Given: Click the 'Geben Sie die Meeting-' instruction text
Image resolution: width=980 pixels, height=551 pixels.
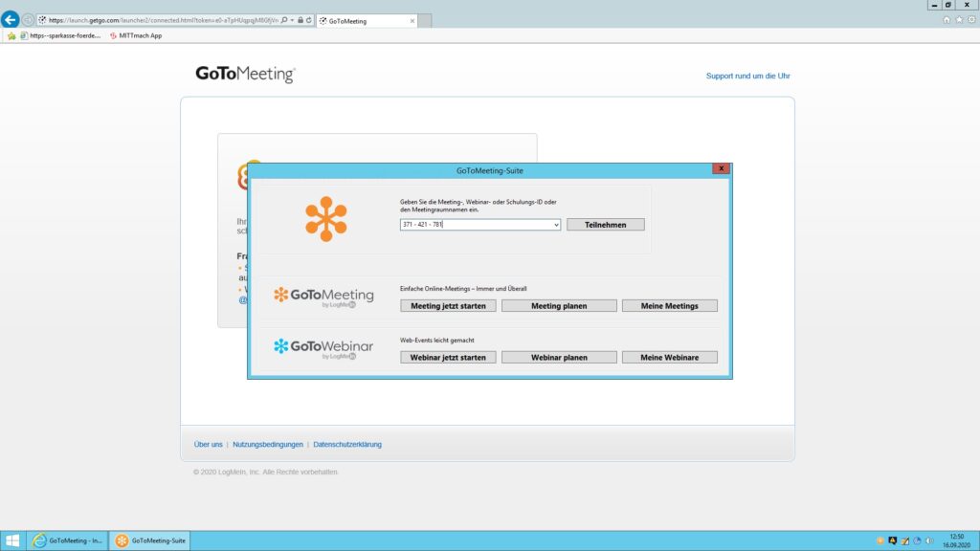Looking at the screenshot, I should [x=479, y=207].
